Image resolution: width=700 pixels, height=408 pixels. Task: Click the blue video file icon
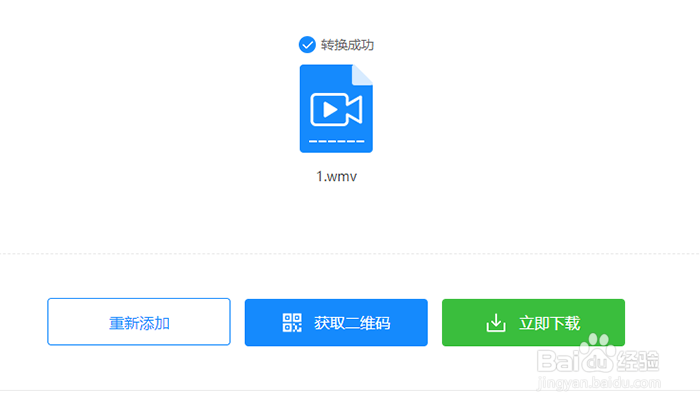(x=336, y=108)
